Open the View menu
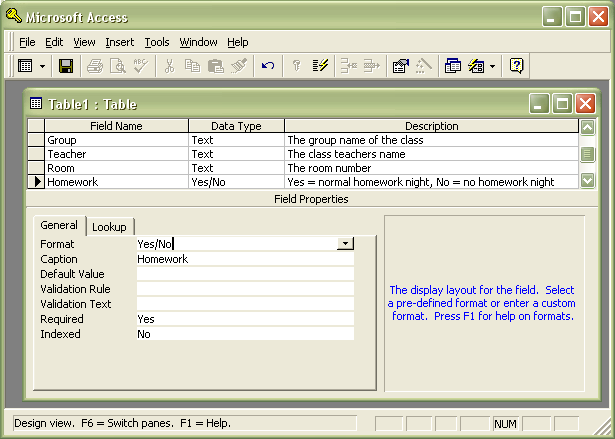 pos(84,42)
